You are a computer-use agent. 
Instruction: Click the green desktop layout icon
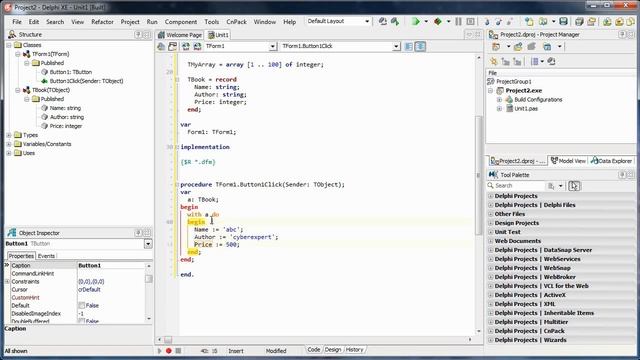(395, 21)
